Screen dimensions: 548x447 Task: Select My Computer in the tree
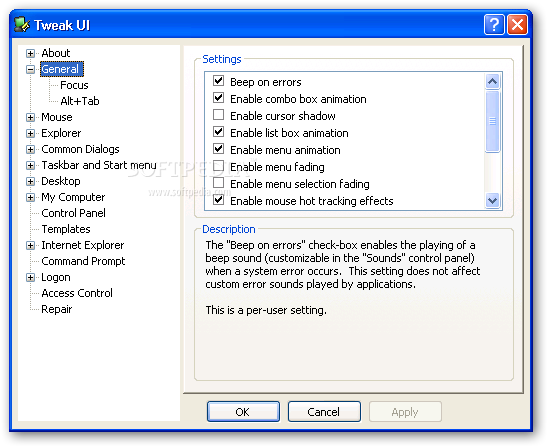(73, 197)
